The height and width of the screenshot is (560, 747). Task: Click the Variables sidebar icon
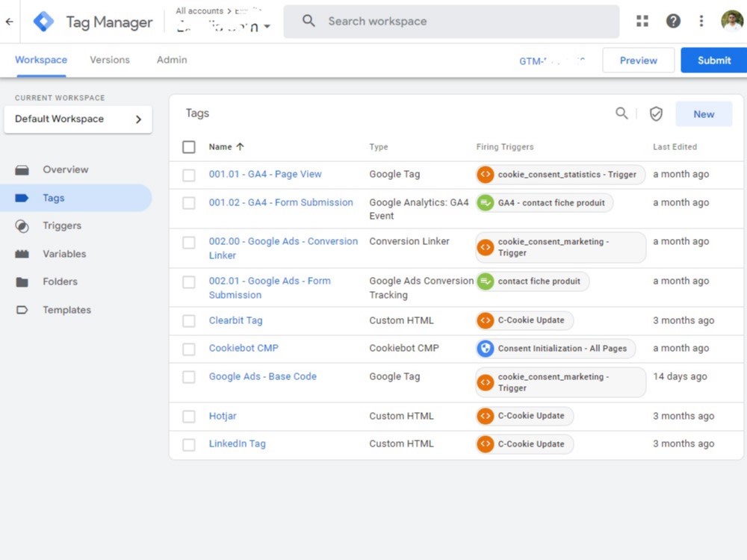(x=22, y=254)
